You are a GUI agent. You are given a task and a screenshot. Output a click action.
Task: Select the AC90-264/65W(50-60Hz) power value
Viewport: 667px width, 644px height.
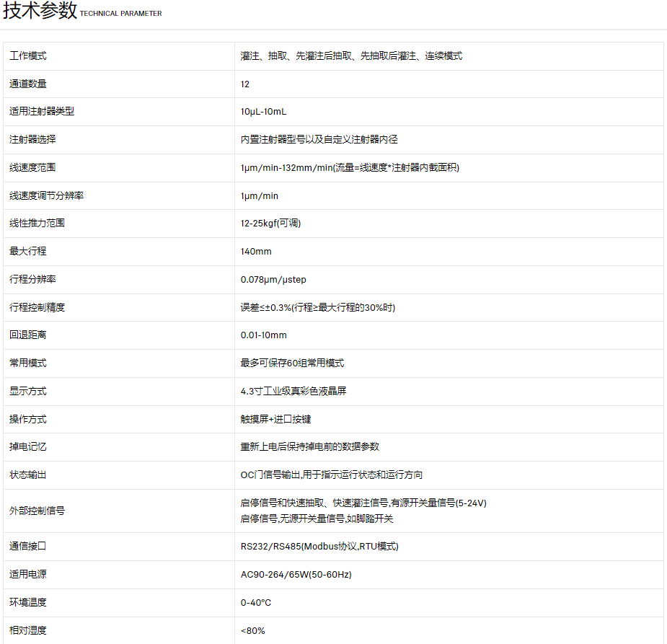[296, 575]
